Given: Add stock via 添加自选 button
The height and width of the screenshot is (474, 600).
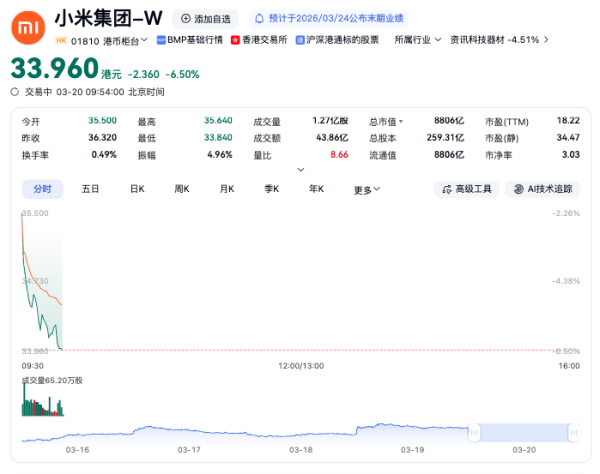Looking at the screenshot, I should coord(205,19).
